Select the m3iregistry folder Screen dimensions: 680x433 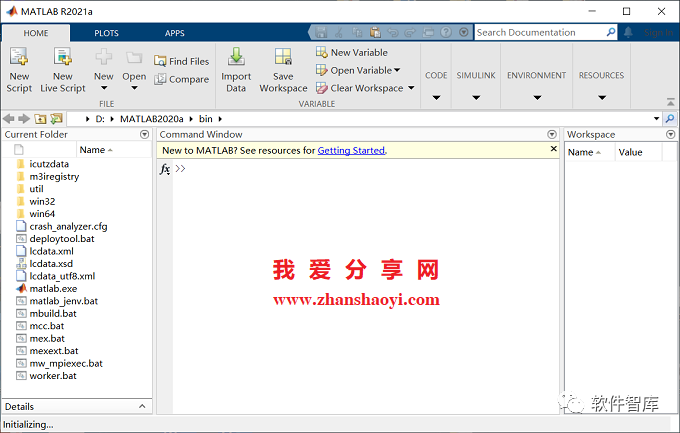click(54, 177)
